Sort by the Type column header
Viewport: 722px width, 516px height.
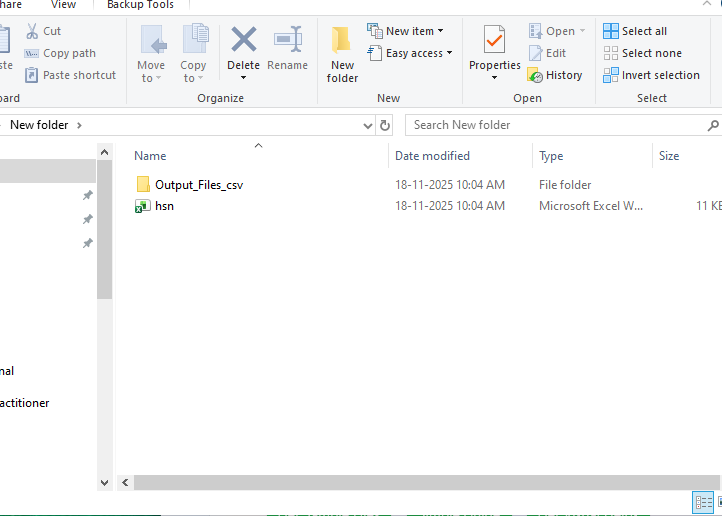pyautogui.click(x=551, y=156)
